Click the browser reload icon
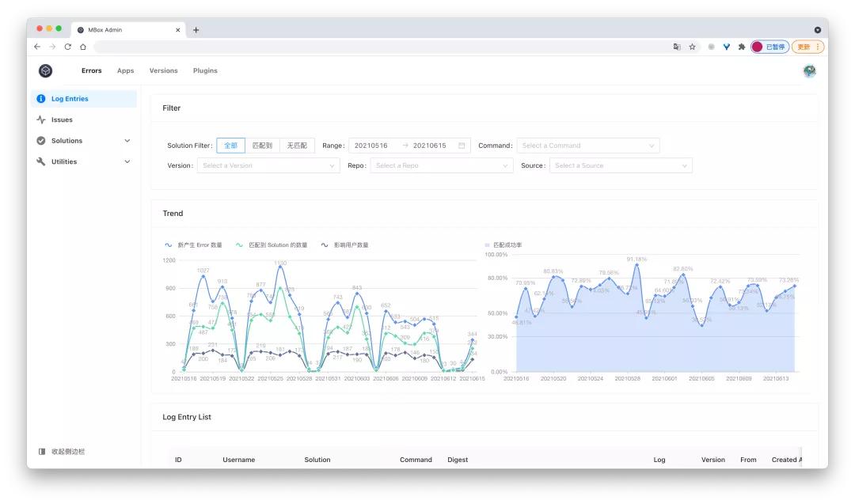This screenshot has width=855, height=504. click(67, 47)
